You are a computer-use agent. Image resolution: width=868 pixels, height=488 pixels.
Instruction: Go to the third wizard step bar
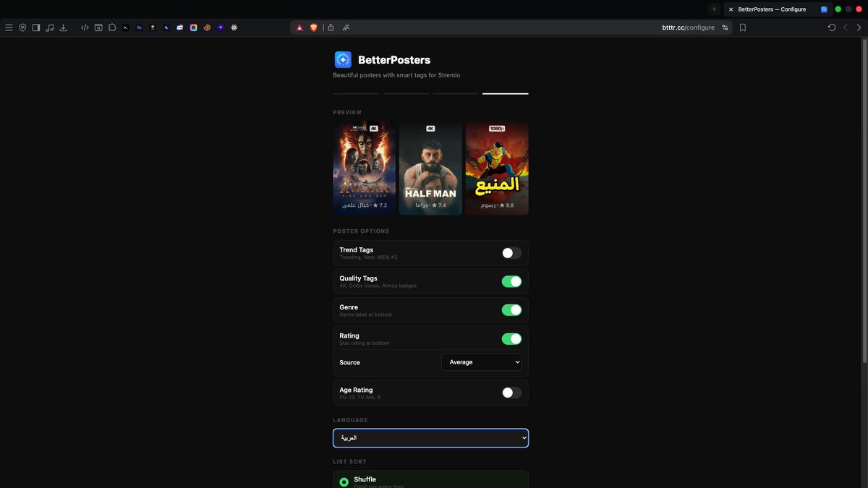[x=456, y=93]
